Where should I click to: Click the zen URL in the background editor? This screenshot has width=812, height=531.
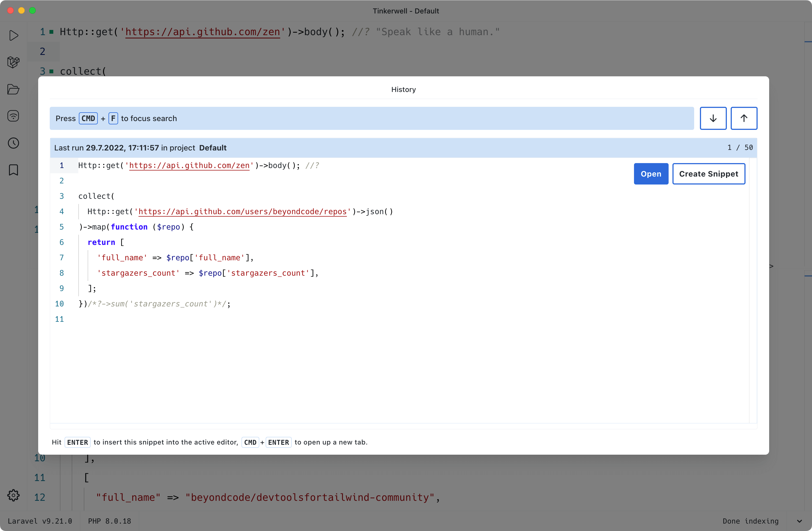coord(203,32)
